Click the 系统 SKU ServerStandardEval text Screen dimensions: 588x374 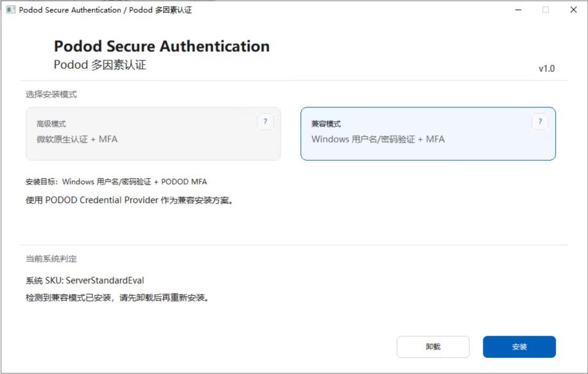pos(85,281)
